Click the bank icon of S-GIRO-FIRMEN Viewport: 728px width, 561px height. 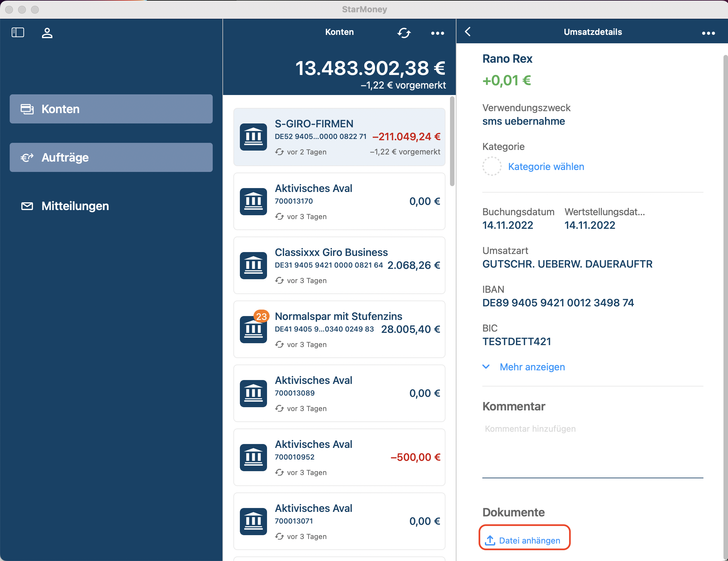pyautogui.click(x=253, y=137)
